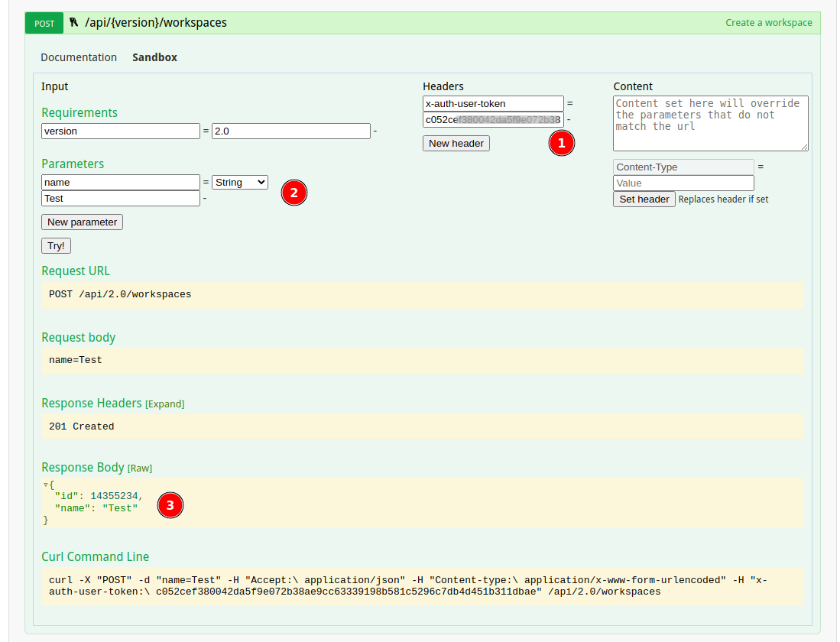Open the Documentation tab

79,57
